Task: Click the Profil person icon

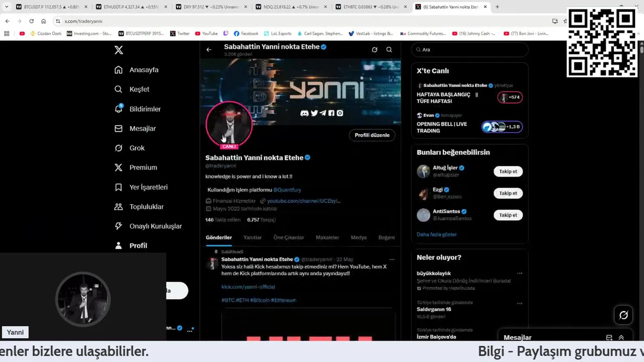Action: pyautogui.click(x=118, y=245)
